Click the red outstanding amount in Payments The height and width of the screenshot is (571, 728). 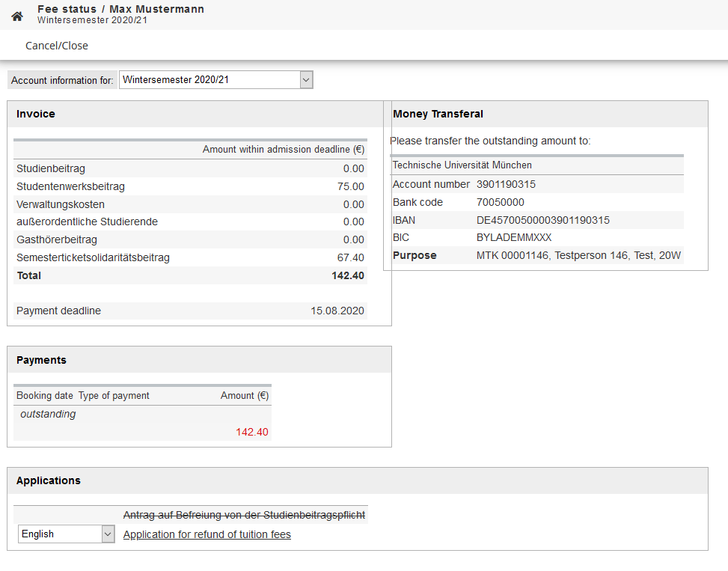click(251, 432)
